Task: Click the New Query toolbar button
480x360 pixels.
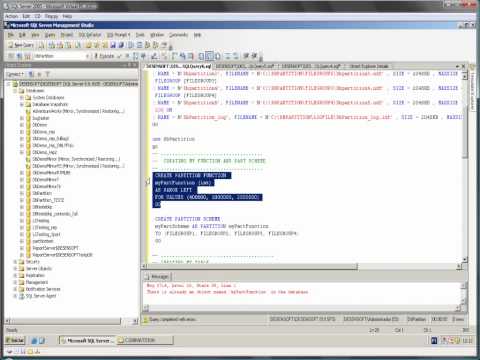Action: [21, 45]
